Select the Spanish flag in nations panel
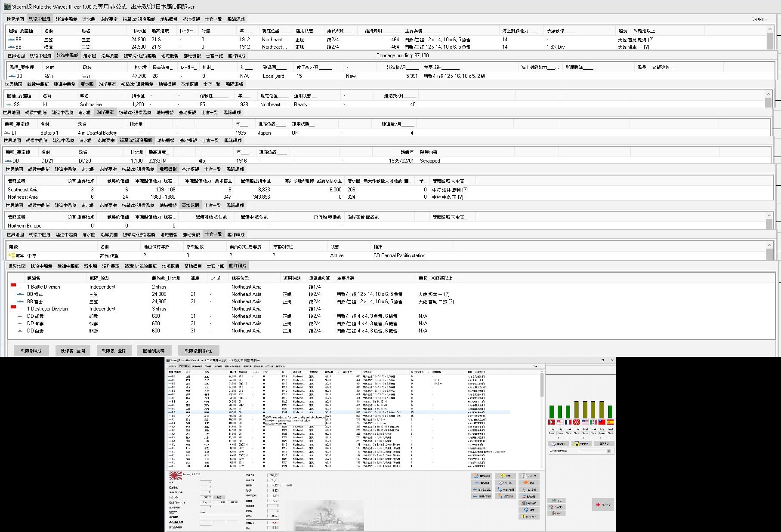The image size is (781, 532). (x=610, y=422)
